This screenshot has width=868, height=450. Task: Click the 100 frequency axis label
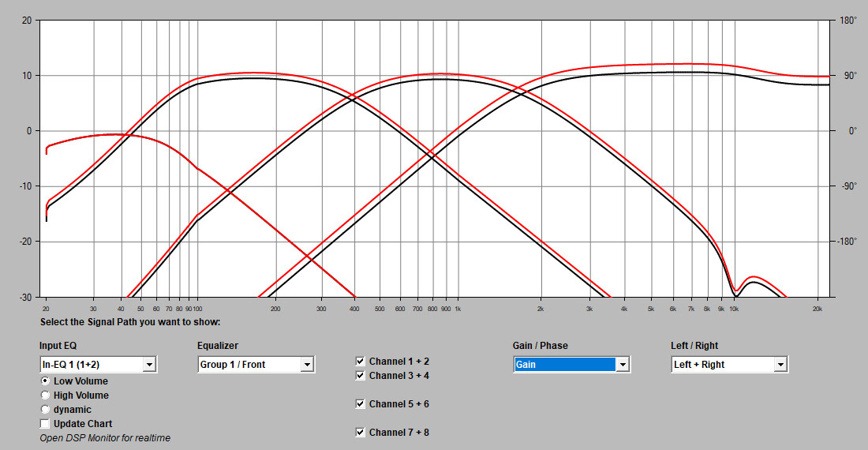(197, 309)
